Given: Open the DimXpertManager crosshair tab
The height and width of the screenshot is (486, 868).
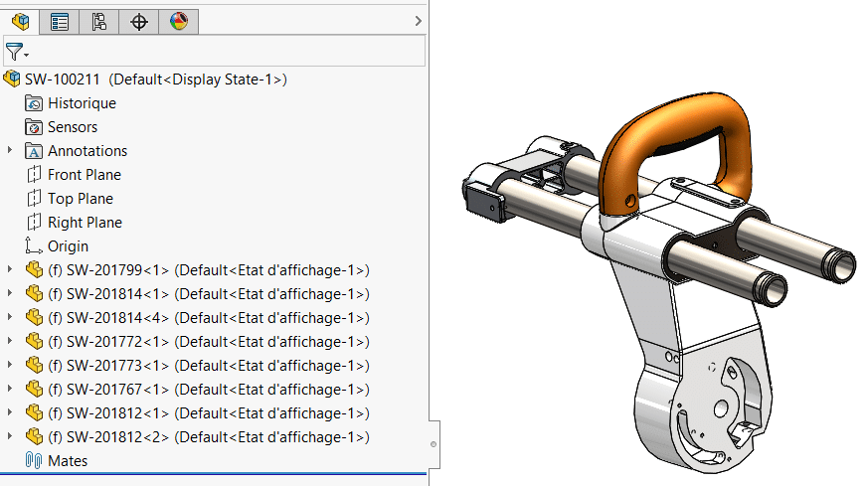Looking at the screenshot, I should click(139, 22).
